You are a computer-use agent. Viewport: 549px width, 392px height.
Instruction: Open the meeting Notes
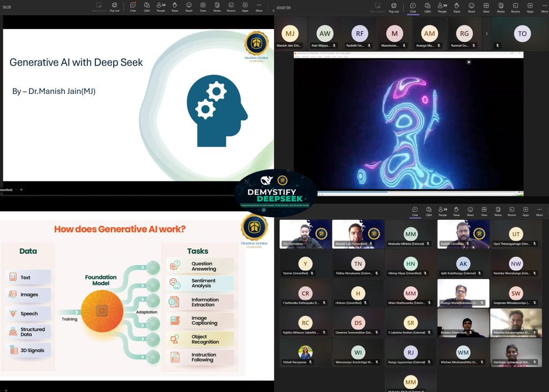tap(500, 9)
